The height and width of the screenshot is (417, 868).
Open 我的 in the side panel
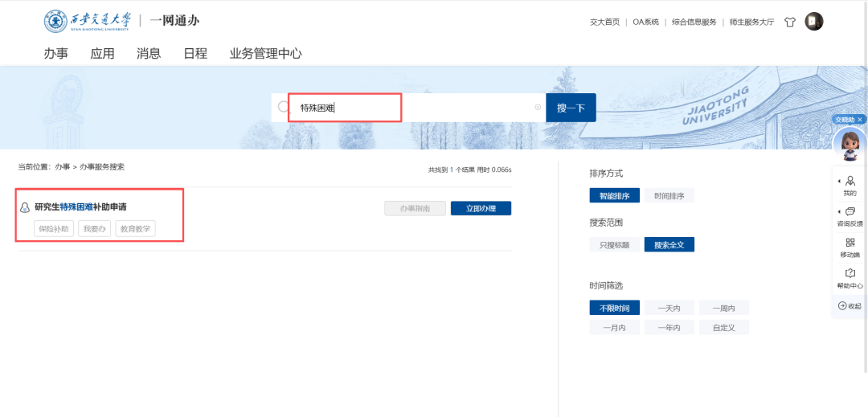tap(850, 186)
